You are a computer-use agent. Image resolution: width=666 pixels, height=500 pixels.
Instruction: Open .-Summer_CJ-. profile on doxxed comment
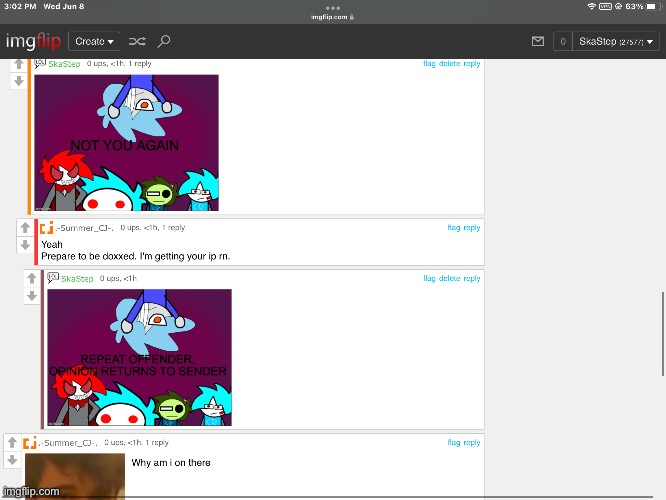click(85, 228)
